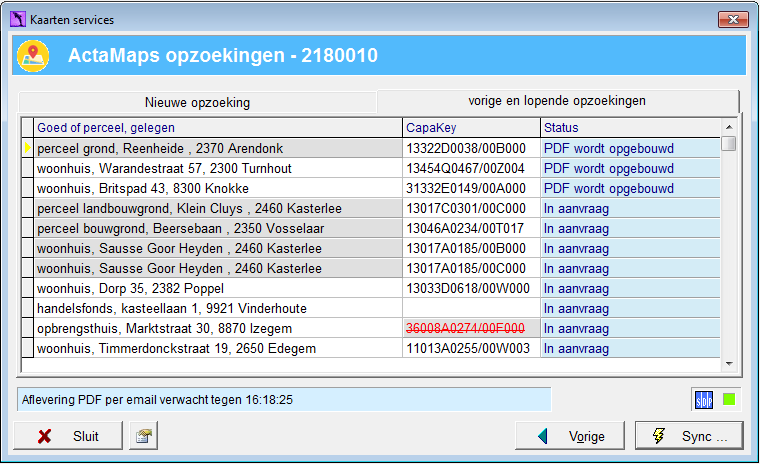
Task: Click CapaKey cell 11013A0255/00W003
Action: coord(471,348)
